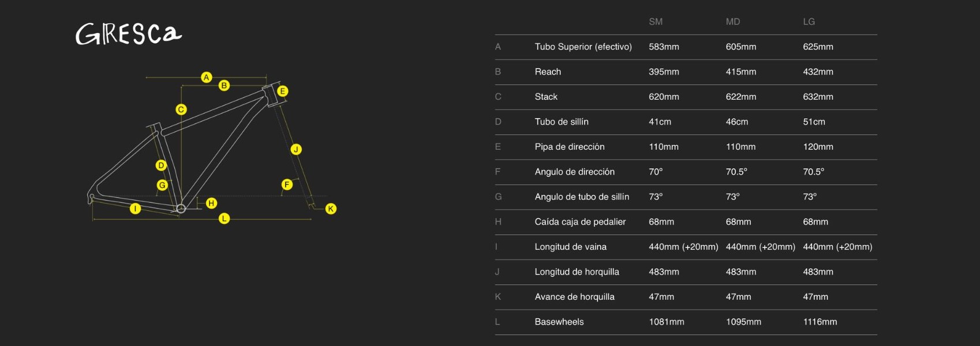This screenshot has height=346, width=980.
Task: Click the yellow F head angle marker
Action: (x=287, y=185)
